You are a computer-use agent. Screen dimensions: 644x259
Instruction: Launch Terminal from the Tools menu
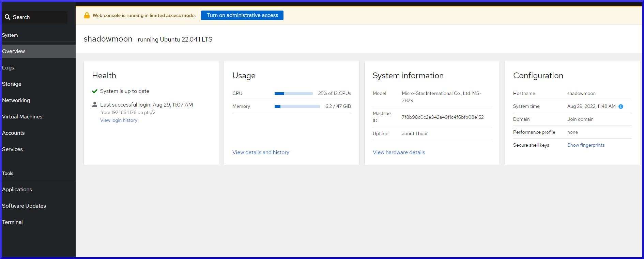(13, 222)
